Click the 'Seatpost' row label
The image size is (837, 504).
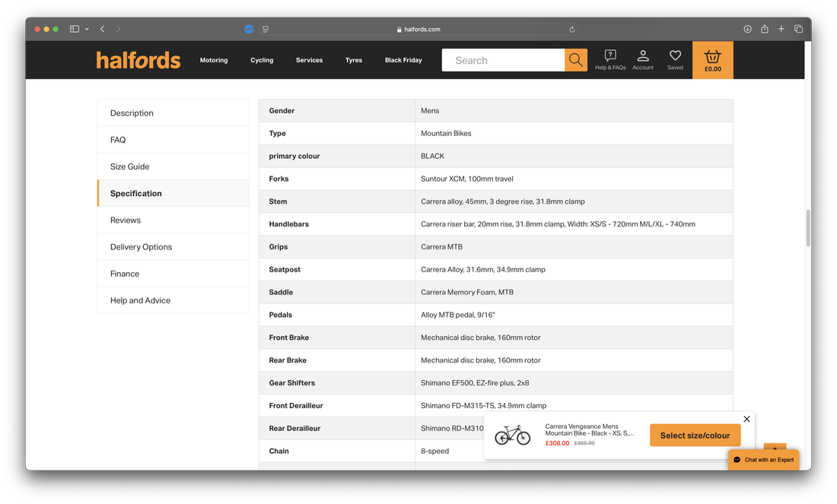coord(285,269)
